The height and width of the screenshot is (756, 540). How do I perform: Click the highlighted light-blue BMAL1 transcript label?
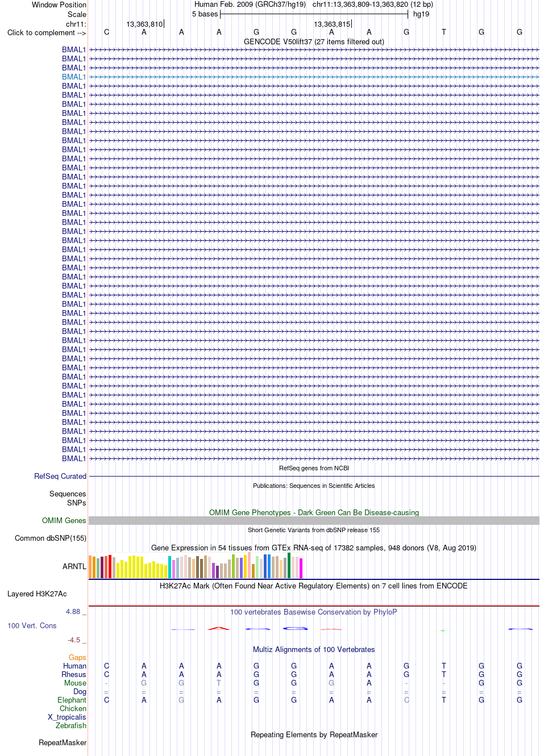[74, 77]
